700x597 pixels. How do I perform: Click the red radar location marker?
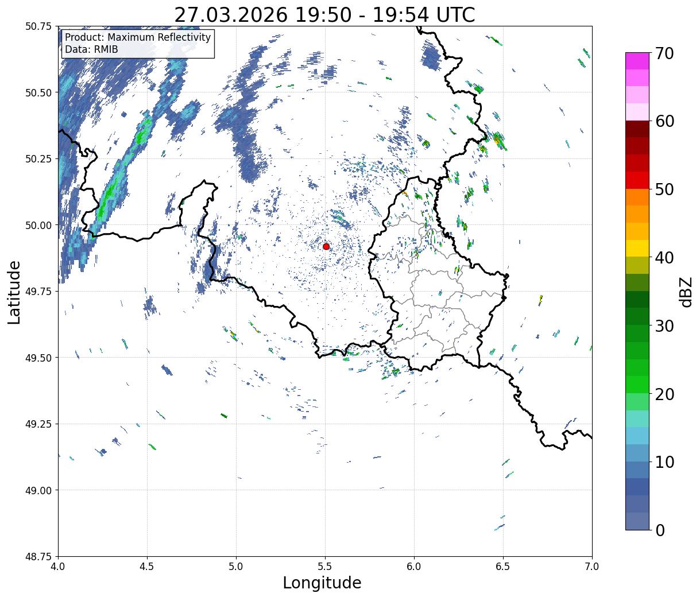(x=326, y=246)
